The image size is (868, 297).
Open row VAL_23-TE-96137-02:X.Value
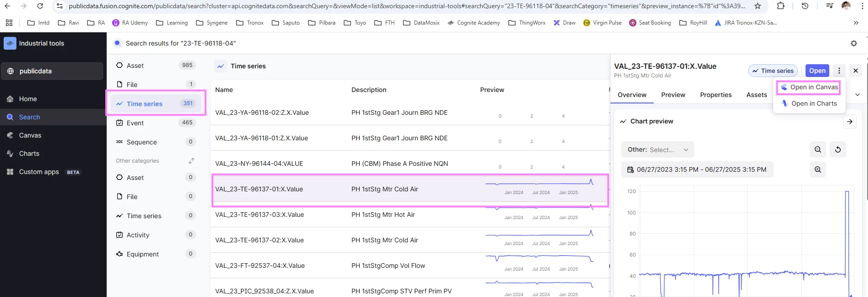click(410, 240)
